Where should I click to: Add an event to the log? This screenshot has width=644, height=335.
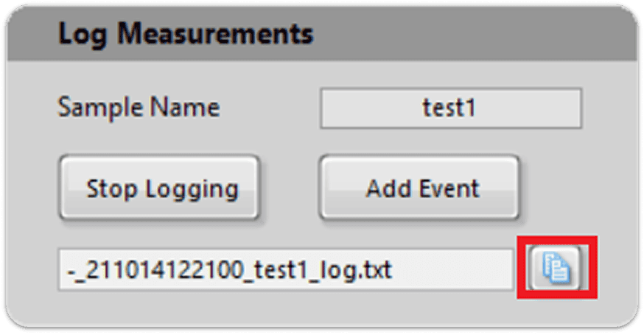click(421, 187)
